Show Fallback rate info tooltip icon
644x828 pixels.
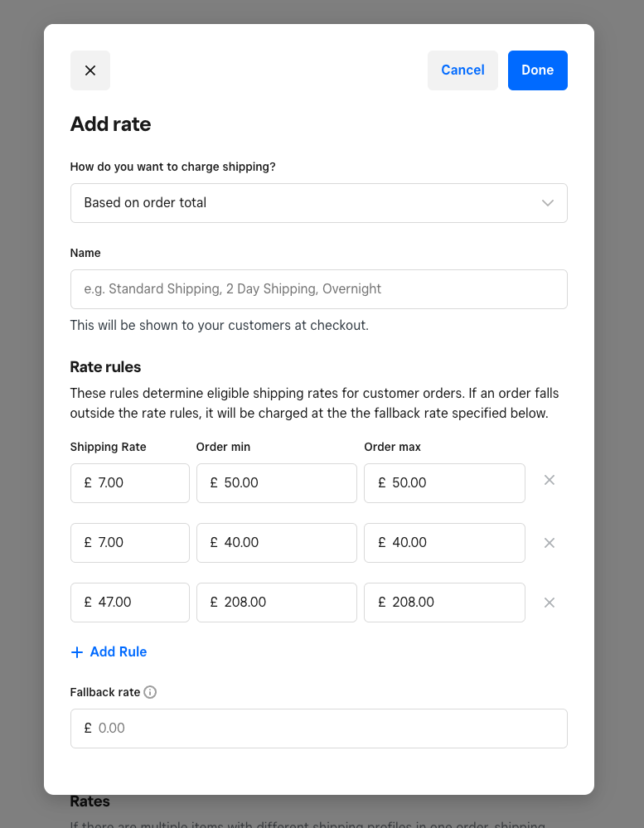pos(150,692)
